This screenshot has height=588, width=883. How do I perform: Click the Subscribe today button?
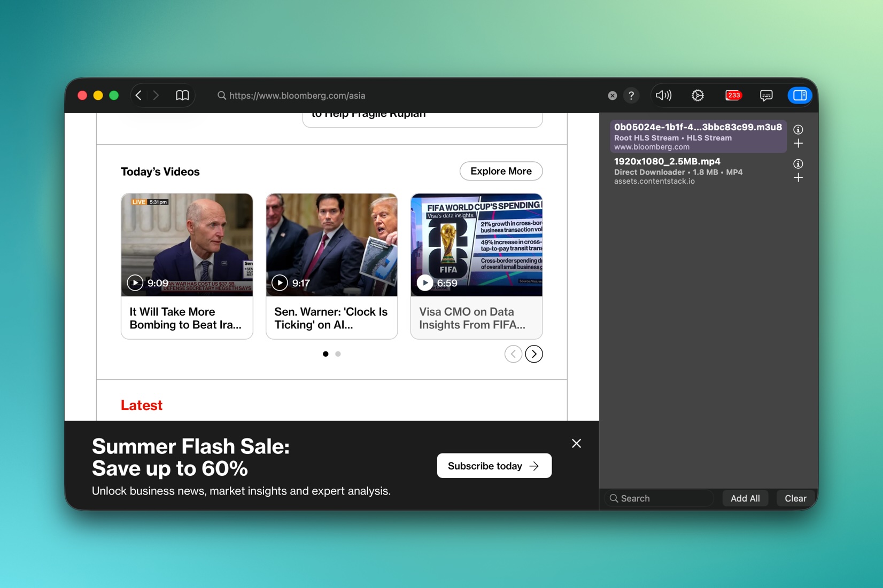tap(494, 466)
